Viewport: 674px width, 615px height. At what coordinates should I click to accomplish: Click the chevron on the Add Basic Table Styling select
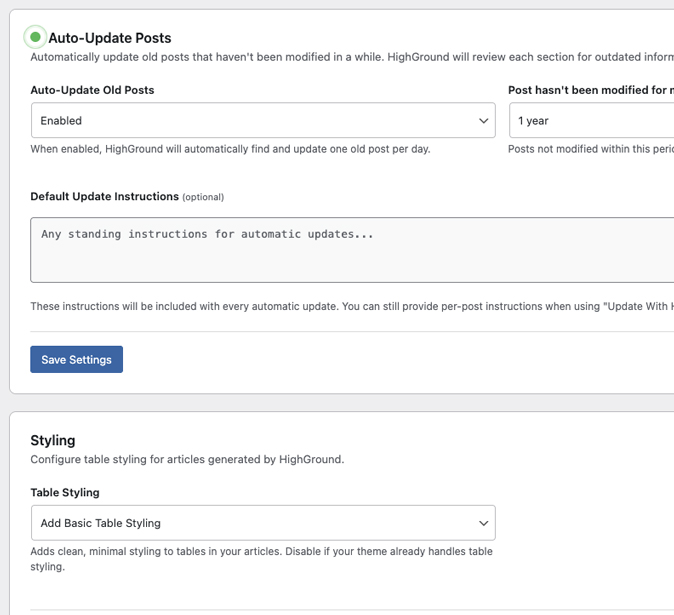click(483, 523)
